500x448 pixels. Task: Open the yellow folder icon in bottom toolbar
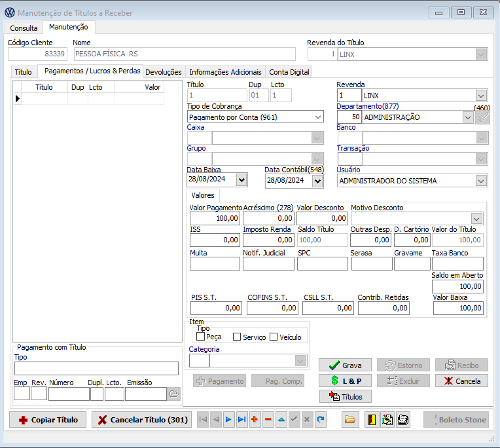(x=349, y=420)
